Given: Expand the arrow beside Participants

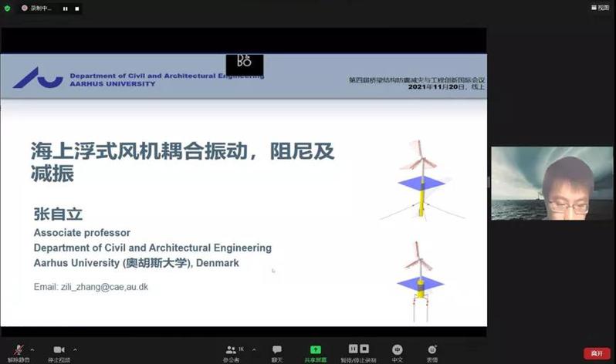Looking at the screenshot, I should (254, 349).
